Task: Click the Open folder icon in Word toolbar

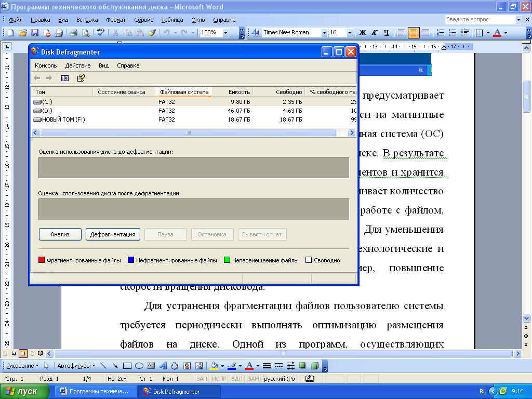Action: coord(23,33)
